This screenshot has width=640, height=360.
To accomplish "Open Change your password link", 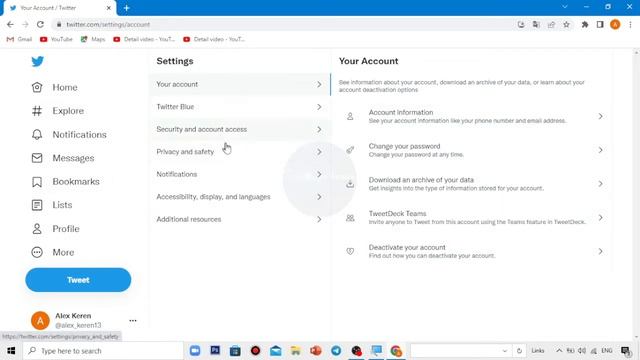I will click(x=473, y=150).
